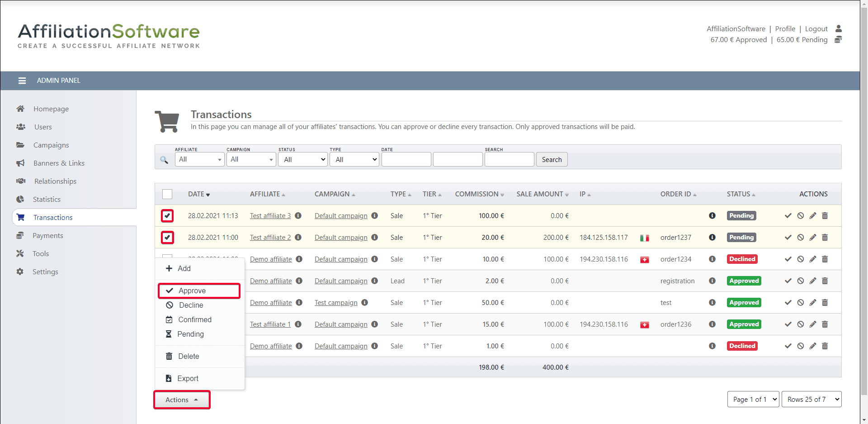
Task: Click the info icon next to Test affiliate 3
Action: point(298,216)
